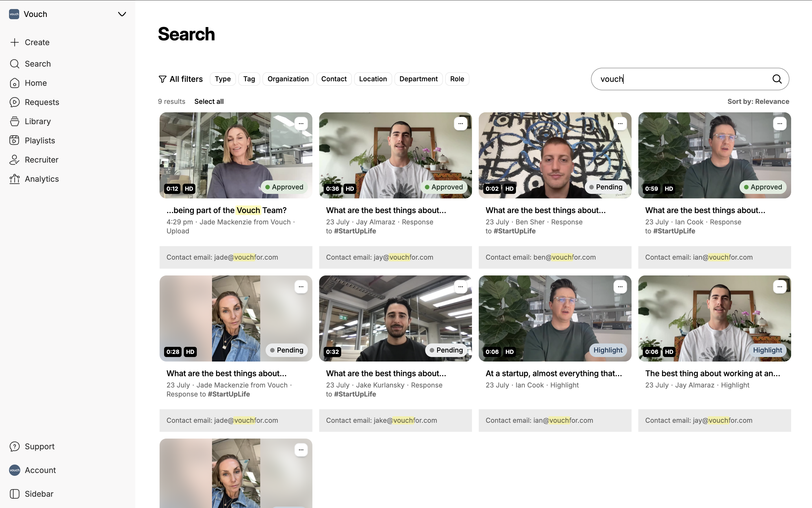Screen dimensions: 812x508
Task: Click the Vouch logo icon in sidebar header
Action: (14, 14)
